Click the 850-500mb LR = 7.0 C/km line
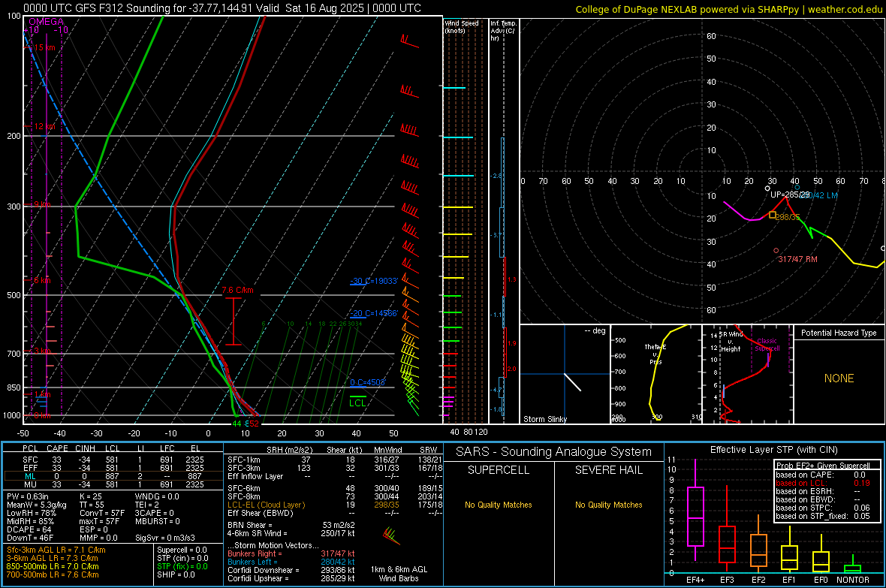 53,566
